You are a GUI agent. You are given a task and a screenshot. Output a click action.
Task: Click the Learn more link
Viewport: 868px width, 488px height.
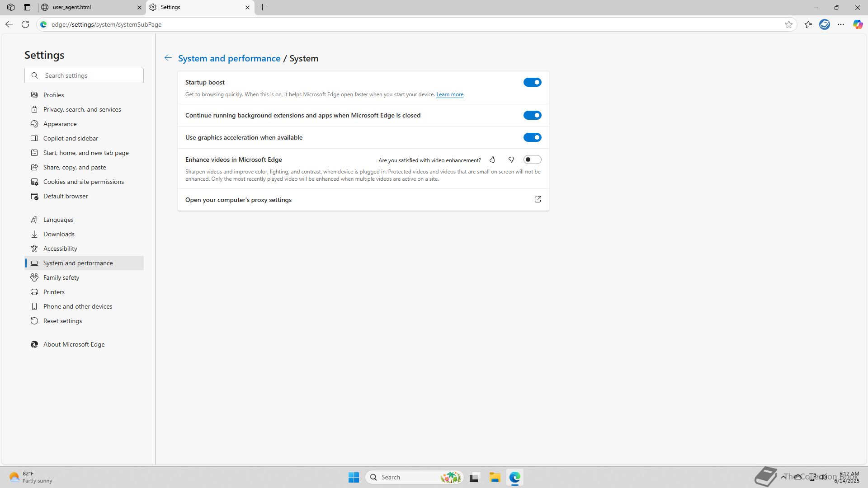click(449, 94)
